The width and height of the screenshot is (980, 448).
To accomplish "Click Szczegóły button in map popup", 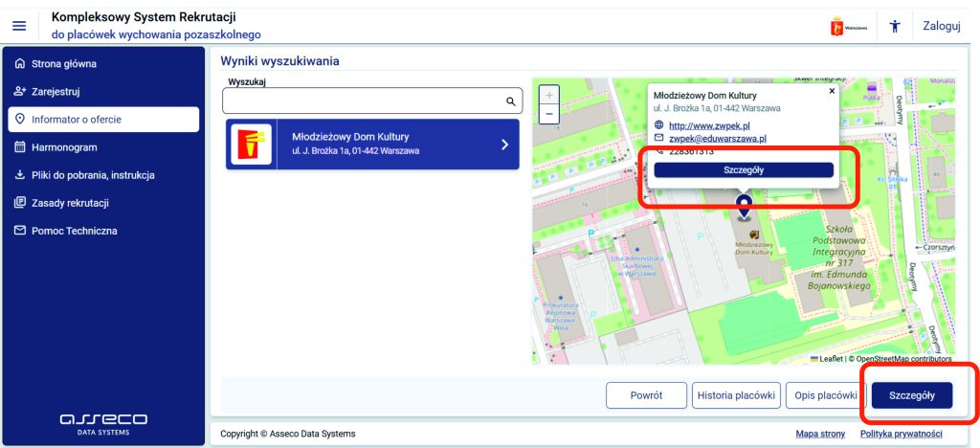I will point(744,170).
